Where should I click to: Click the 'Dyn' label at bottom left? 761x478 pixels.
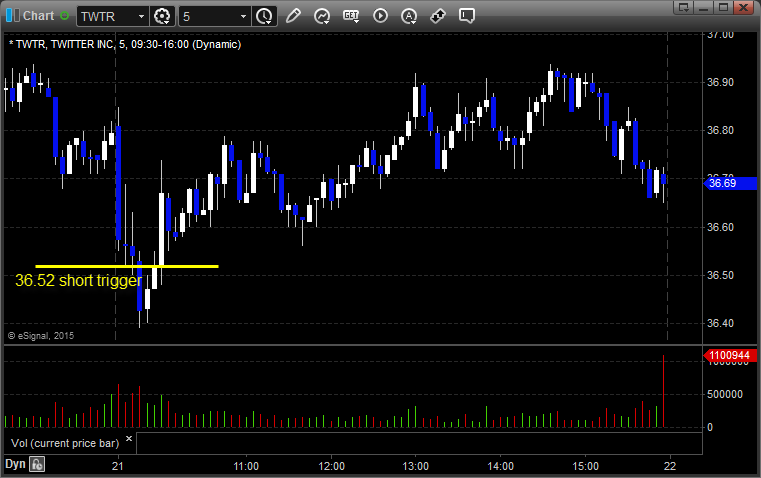15,464
